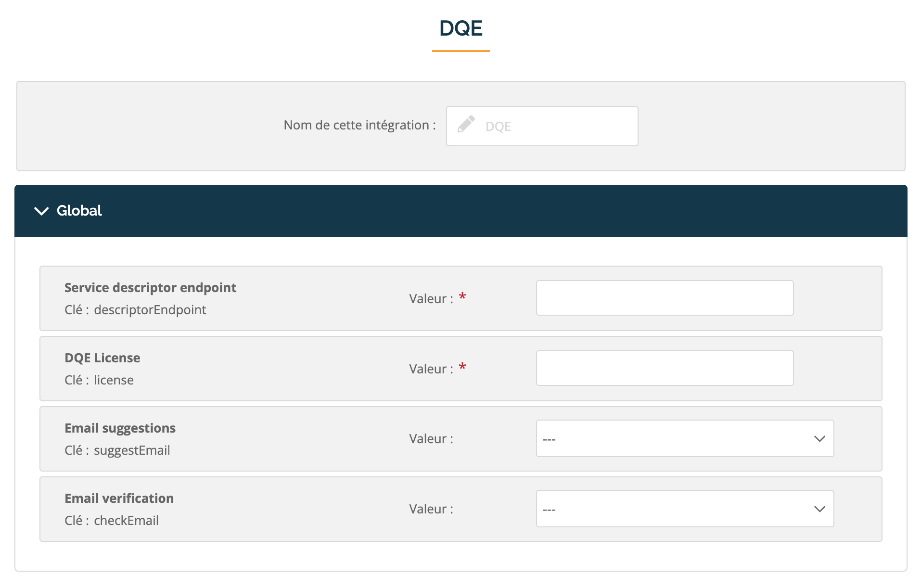Open the Email suggestions value dropdown
Viewport: 921px width, 588px height.
[685, 438]
